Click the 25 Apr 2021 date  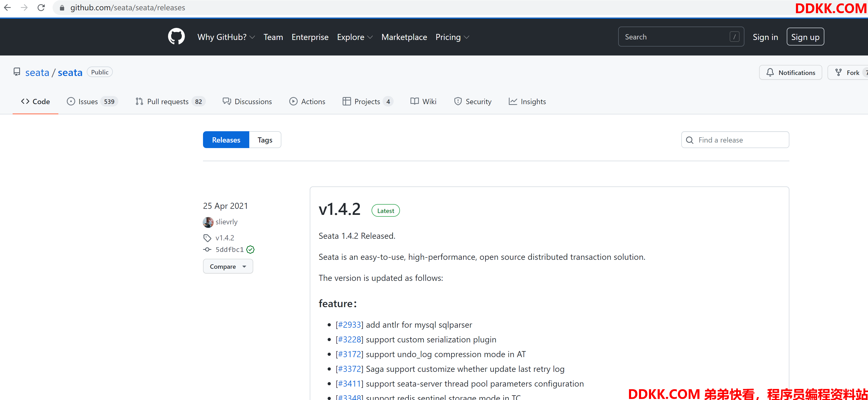(x=225, y=206)
